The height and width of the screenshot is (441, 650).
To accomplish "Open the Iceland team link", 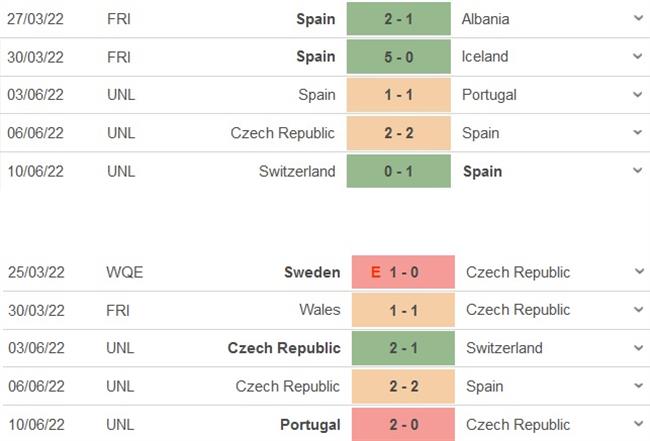I will coord(485,57).
